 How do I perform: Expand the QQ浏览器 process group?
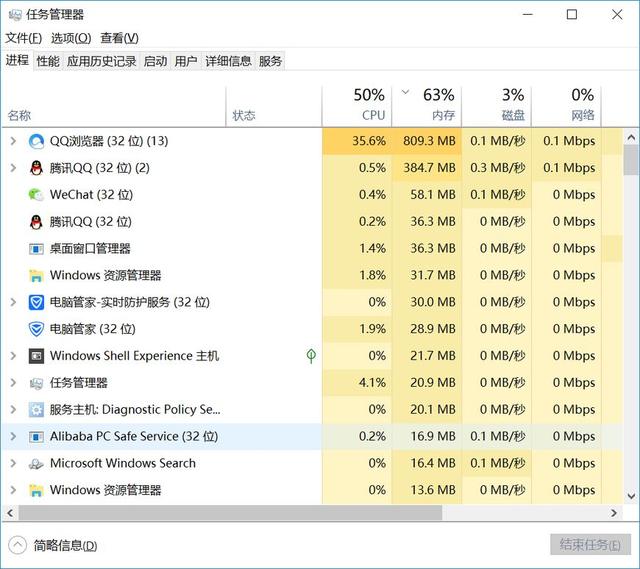(x=13, y=141)
